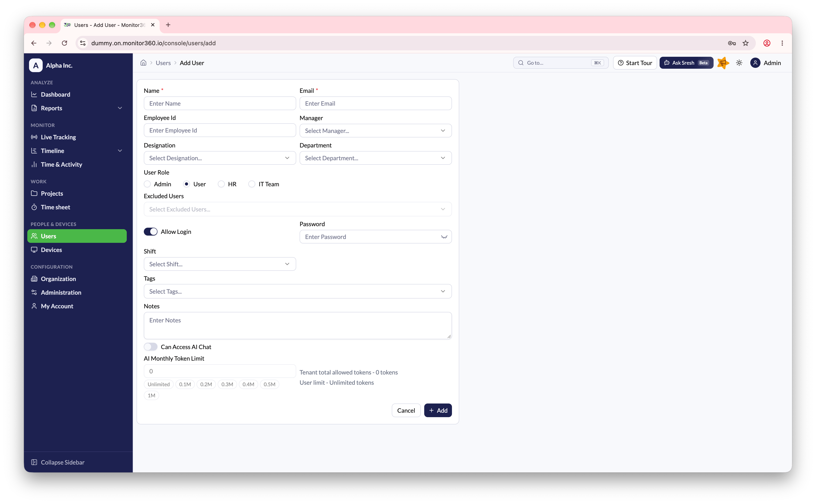The width and height of the screenshot is (816, 504).
Task: Open the browser menu dots icon
Action: [782, 43]
